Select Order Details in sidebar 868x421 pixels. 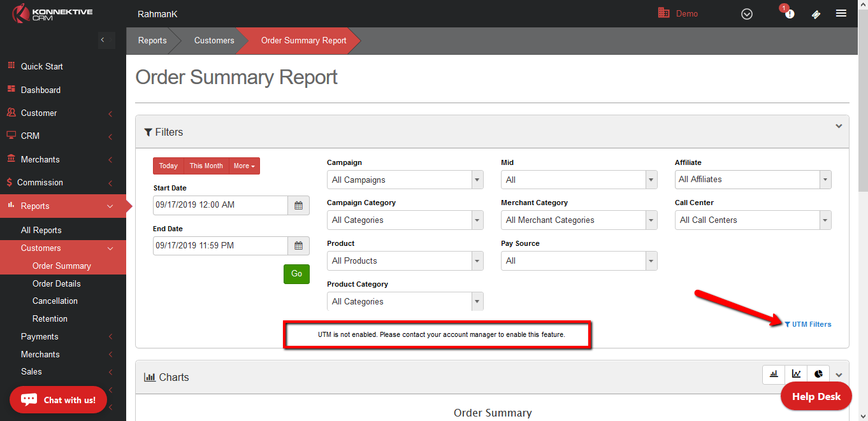point(57,283)
